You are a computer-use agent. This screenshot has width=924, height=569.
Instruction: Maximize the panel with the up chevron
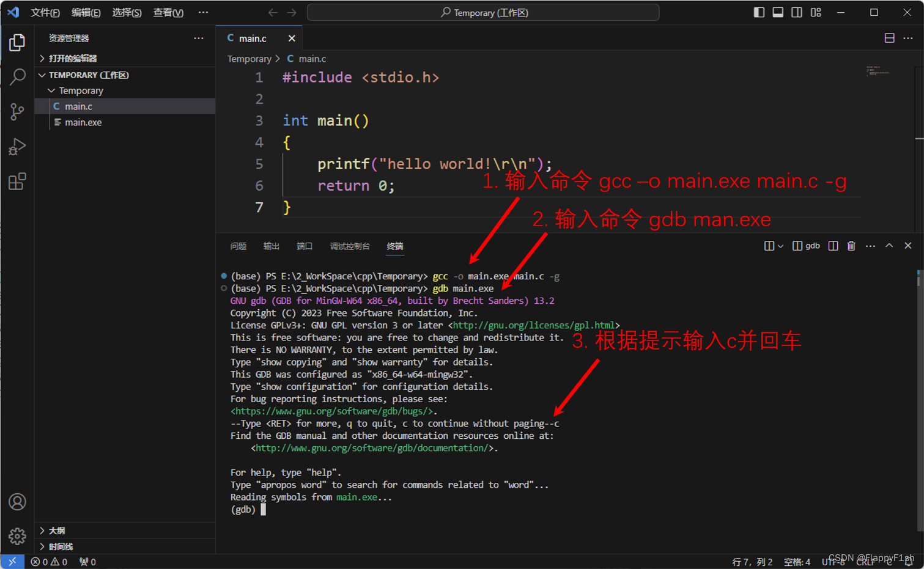click(889, 246)
